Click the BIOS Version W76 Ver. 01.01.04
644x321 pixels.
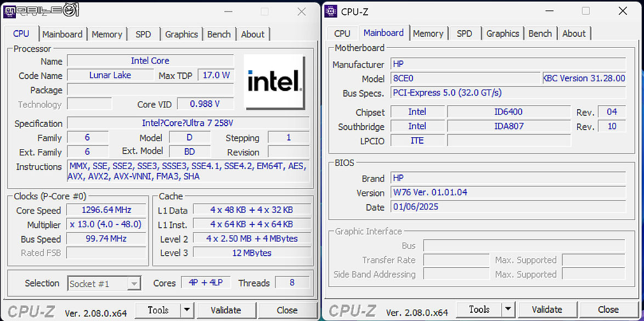pos(508,193)
